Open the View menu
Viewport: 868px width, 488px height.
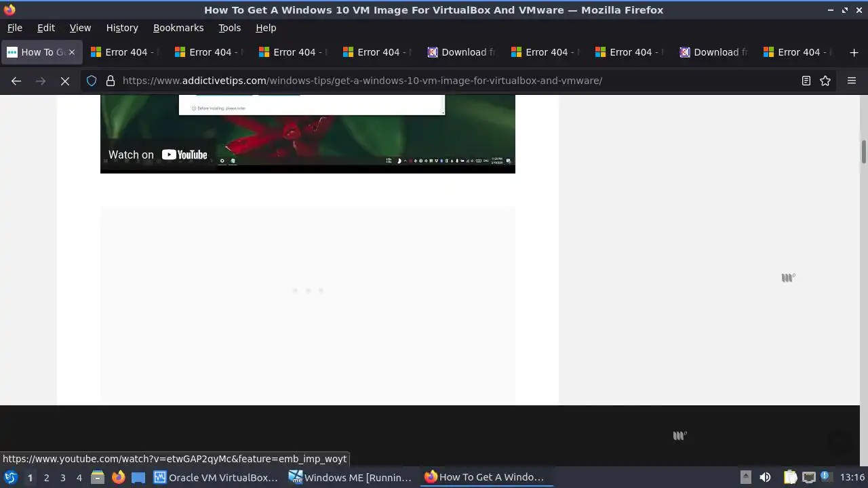[x=80, y=28]
